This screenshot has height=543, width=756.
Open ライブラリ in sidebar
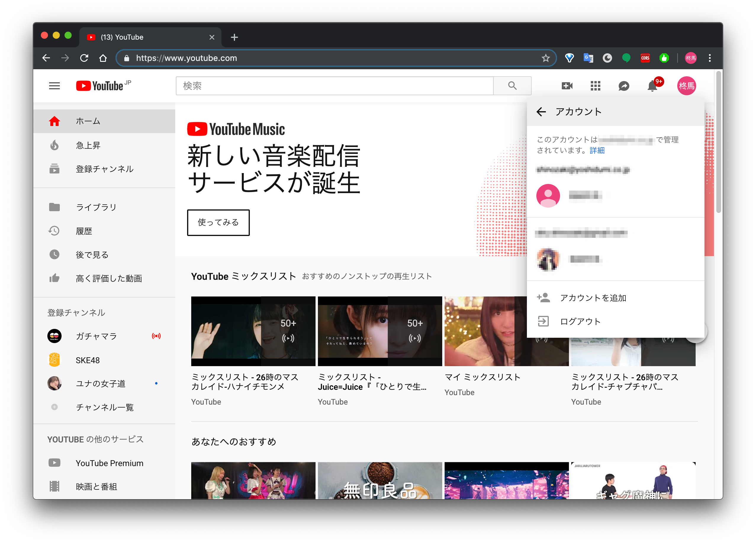104,207
